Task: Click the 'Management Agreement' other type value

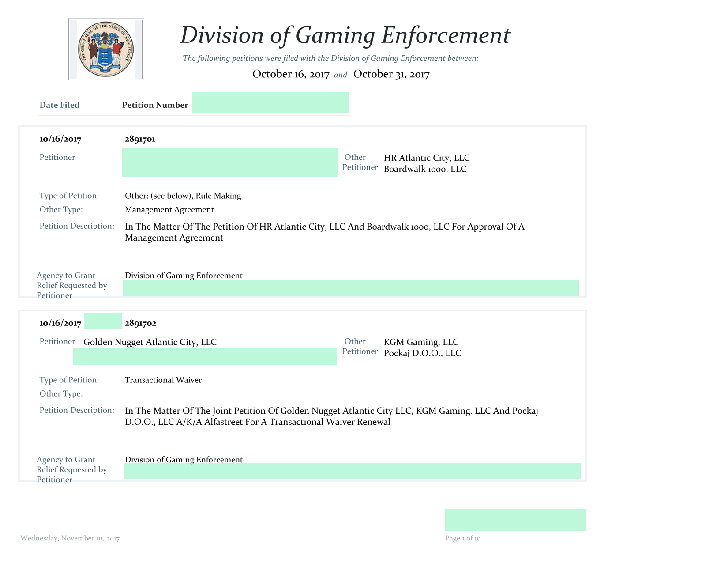Action: coord(169,210)
